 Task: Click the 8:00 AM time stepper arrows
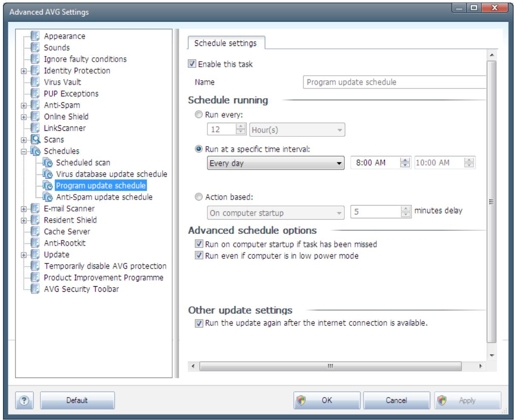click(x=406, y=163)
